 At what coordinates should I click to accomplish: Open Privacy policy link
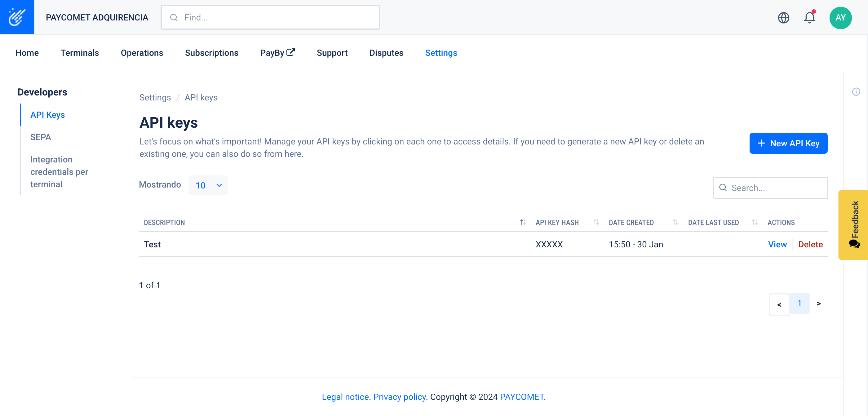399,397
